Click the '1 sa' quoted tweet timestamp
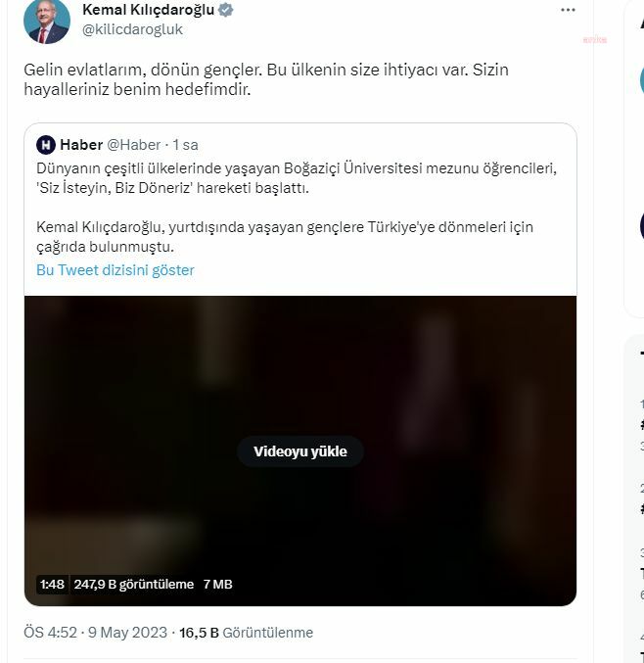 point(186,145)
